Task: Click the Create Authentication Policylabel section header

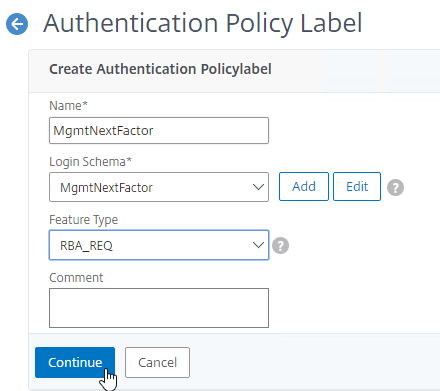Action: (x=160, y=69)
